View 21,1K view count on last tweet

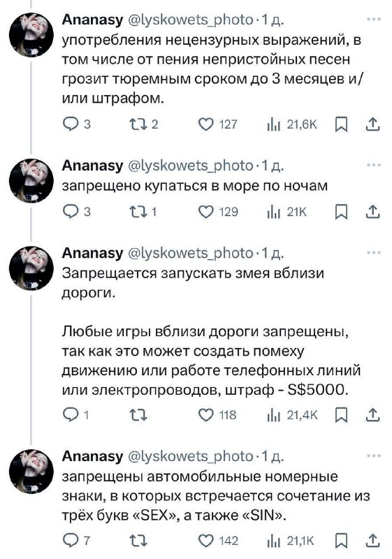click(x=291, y=541)
